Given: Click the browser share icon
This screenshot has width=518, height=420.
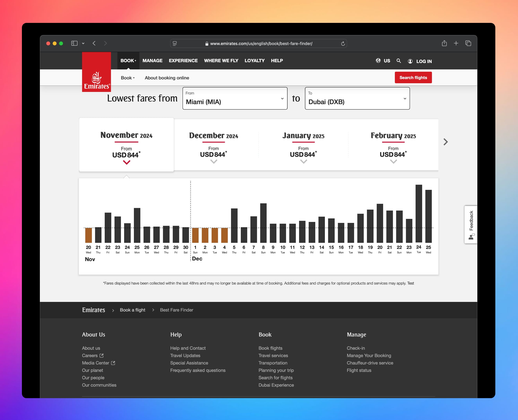Looking at the screenshot, I should (x=444, y=43).
